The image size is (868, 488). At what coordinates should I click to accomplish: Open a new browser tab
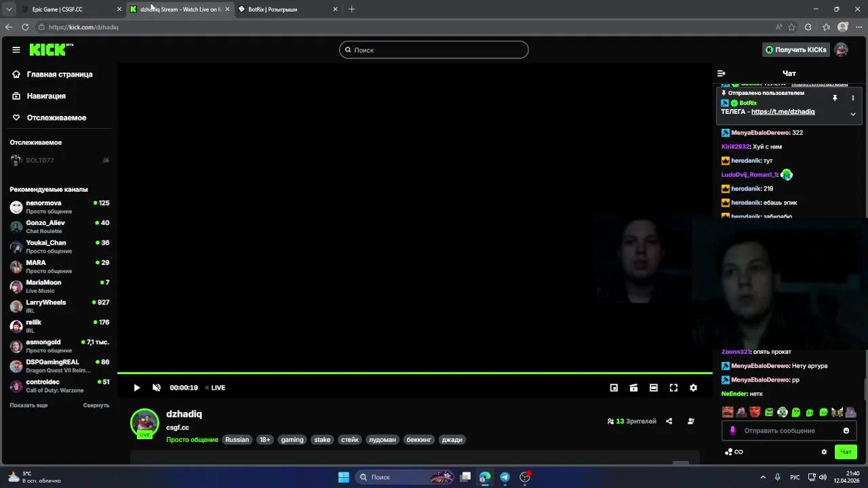tap(351, 9)
